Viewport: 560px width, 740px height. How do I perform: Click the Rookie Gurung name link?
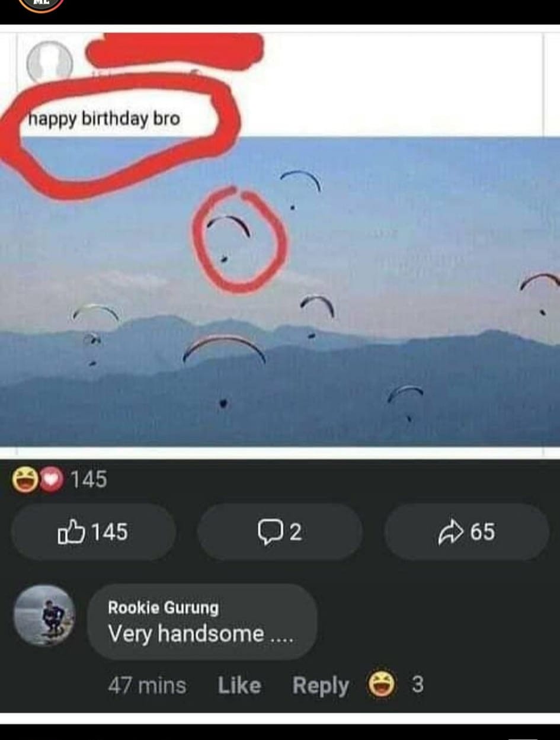163,607
